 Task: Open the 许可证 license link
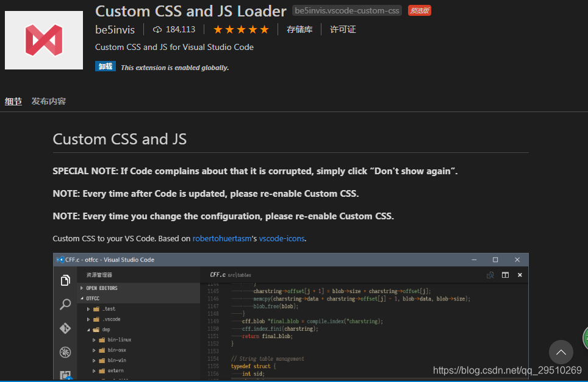click(x=343, y=30)
